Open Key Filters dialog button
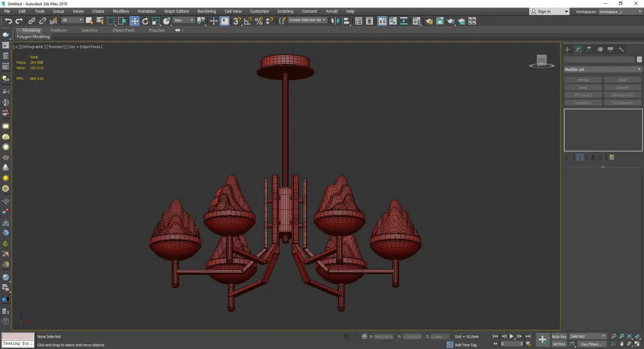Viewport: 644px width, 349px height. (591, 344)
